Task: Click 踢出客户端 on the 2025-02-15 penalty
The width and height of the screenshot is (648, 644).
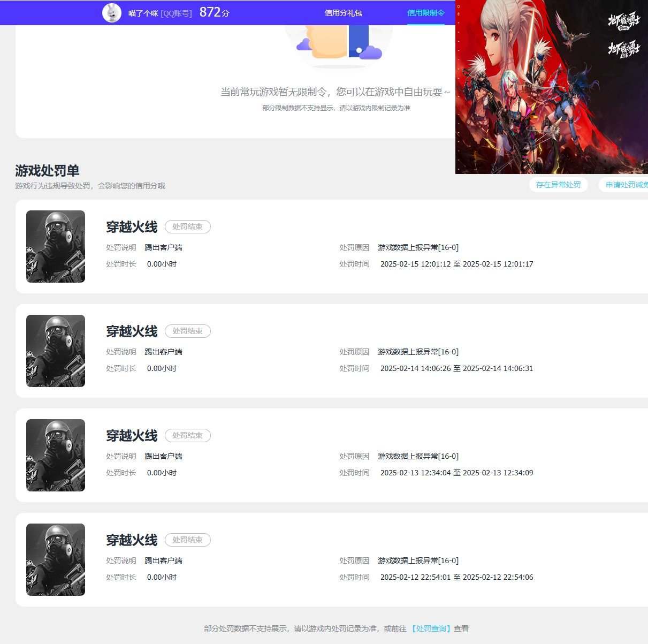Action: pyautogui.click(x=164, y=247)
